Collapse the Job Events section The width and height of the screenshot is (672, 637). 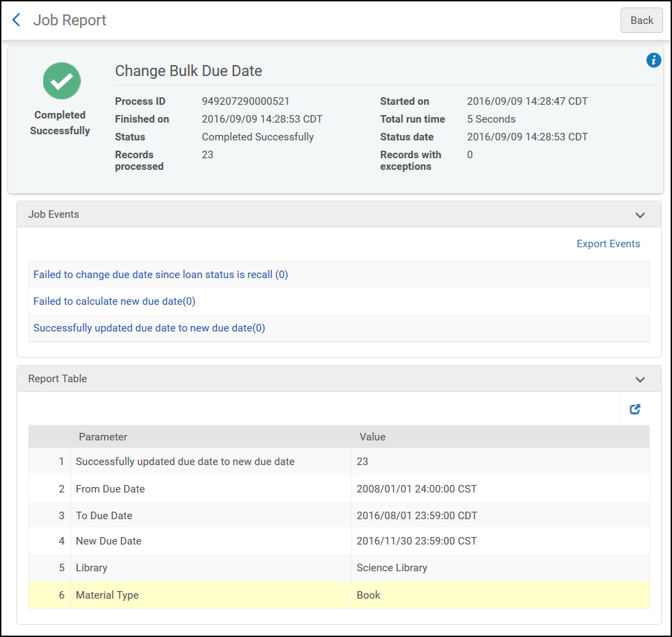tap(640, 215)
